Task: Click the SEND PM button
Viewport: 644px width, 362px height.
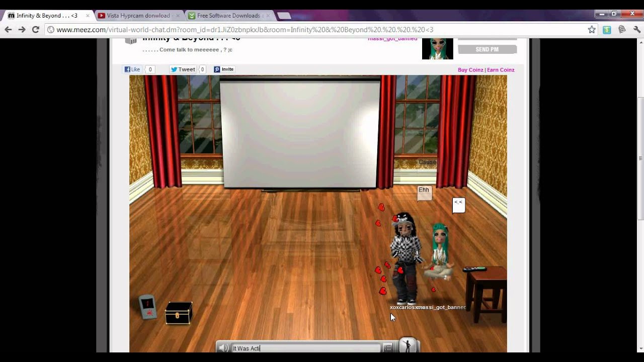Action: click(487, 49)
